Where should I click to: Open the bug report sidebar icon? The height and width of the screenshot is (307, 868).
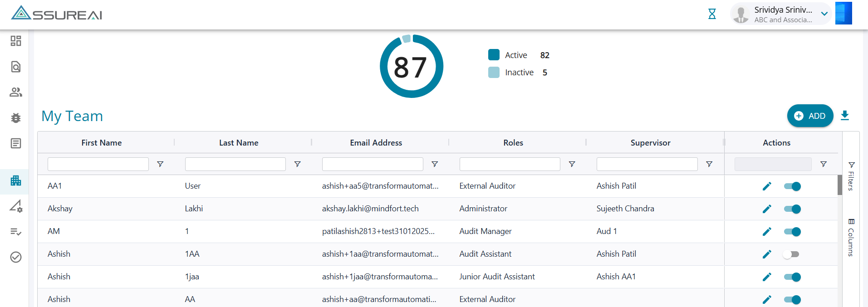16,118
